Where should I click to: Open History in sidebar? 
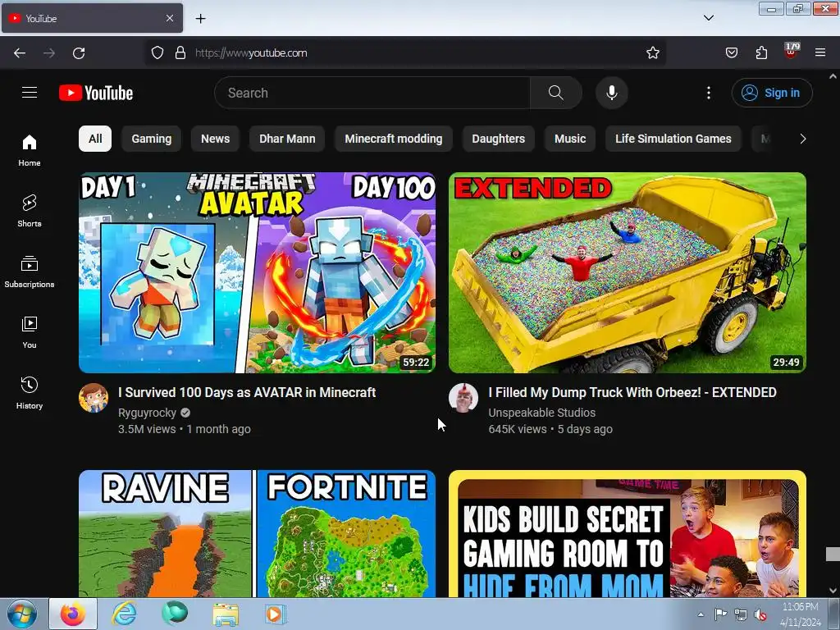coord(30,393)
